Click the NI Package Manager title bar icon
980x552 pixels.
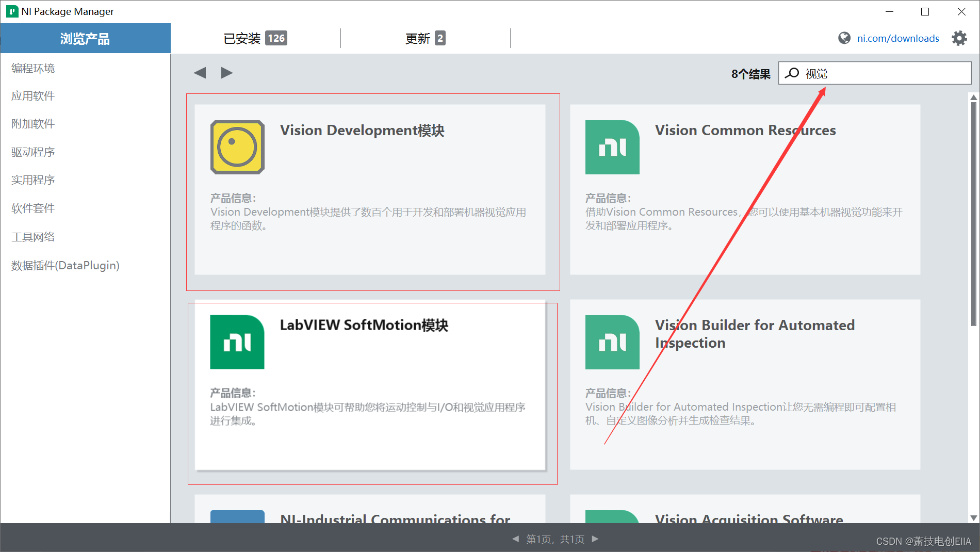12,11
